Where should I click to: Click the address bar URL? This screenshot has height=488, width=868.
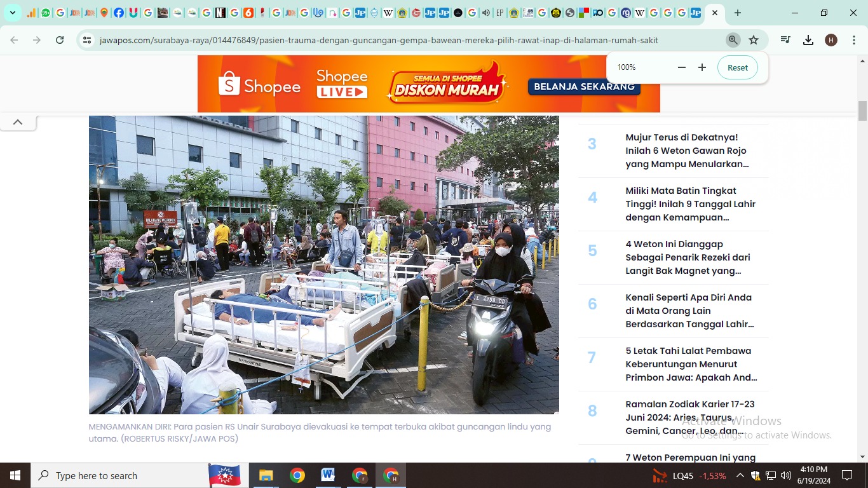coord(379,40)
